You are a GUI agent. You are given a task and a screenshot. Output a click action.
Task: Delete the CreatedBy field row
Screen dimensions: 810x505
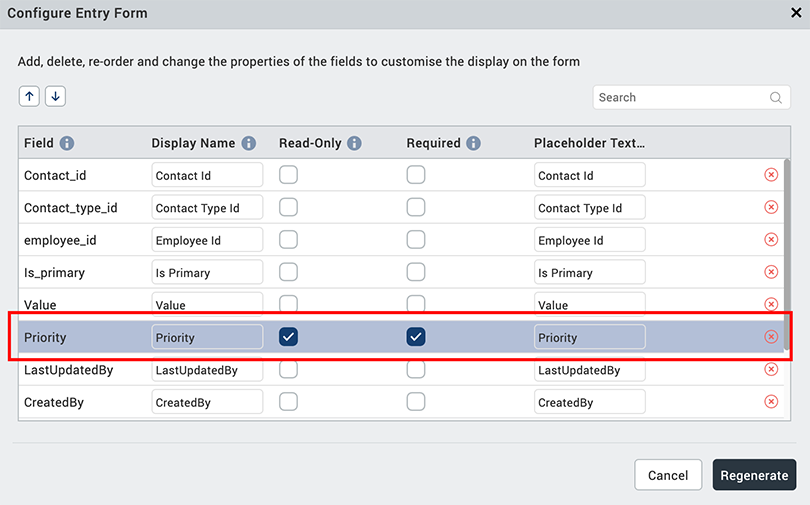[771, 402]
